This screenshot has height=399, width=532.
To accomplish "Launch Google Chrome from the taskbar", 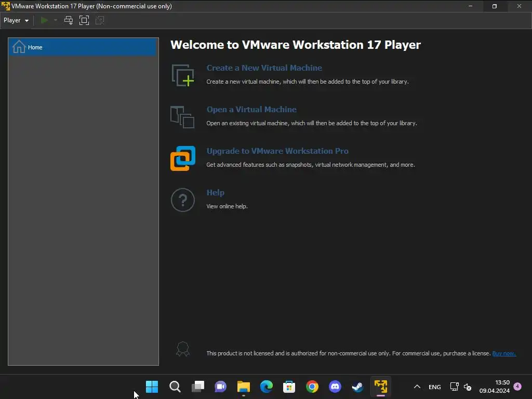I will pos(312,387).
